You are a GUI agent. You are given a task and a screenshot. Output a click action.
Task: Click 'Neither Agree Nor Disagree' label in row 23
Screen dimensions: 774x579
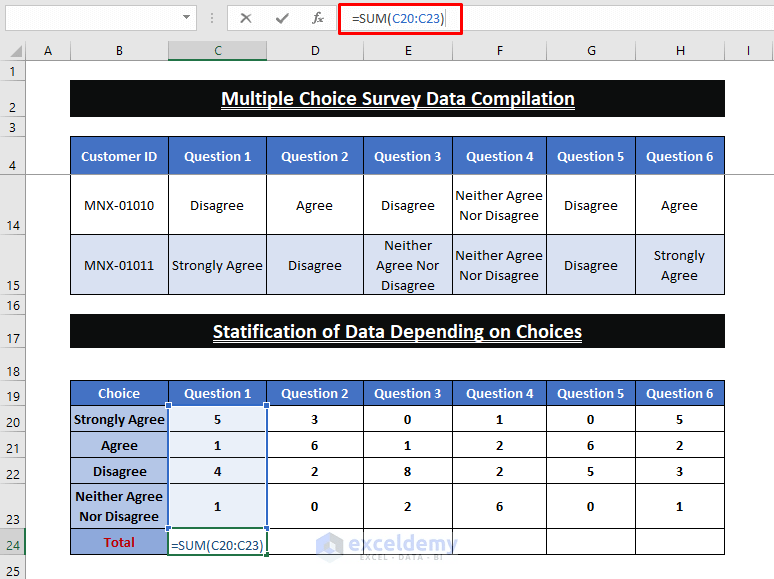pyautogui.click(x=119, y=506)
